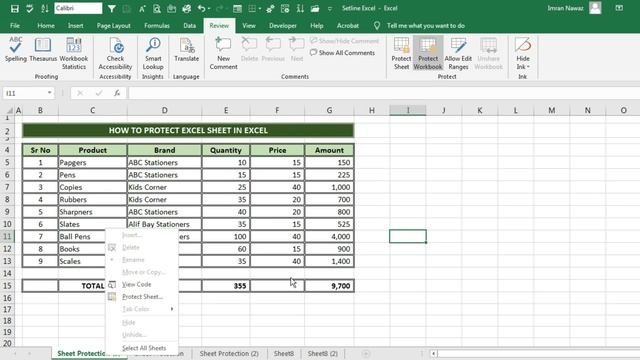Switch to the Sheet8 (2) sheet tab
The image size is (640, 360).
coord(322,353)
